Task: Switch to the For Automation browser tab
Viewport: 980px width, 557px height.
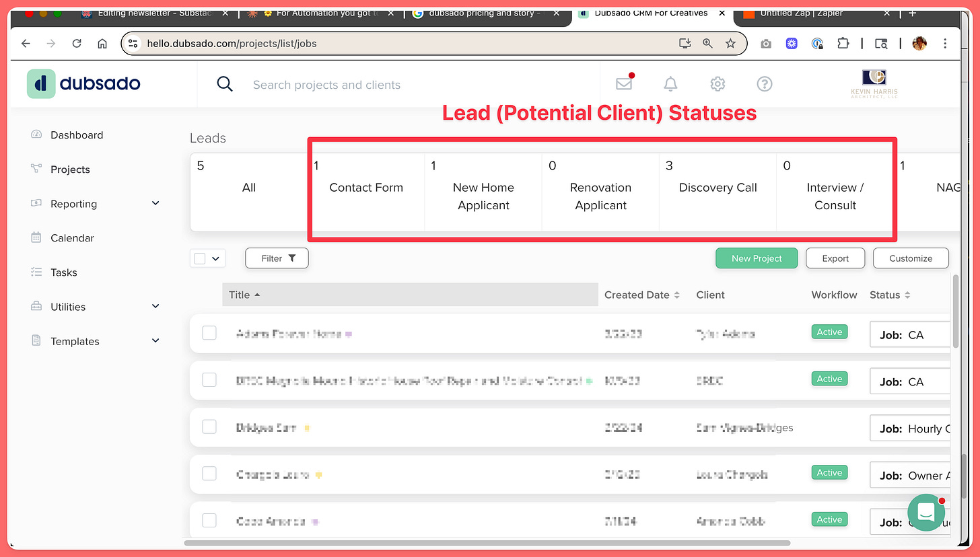Action: coord(321,13)
